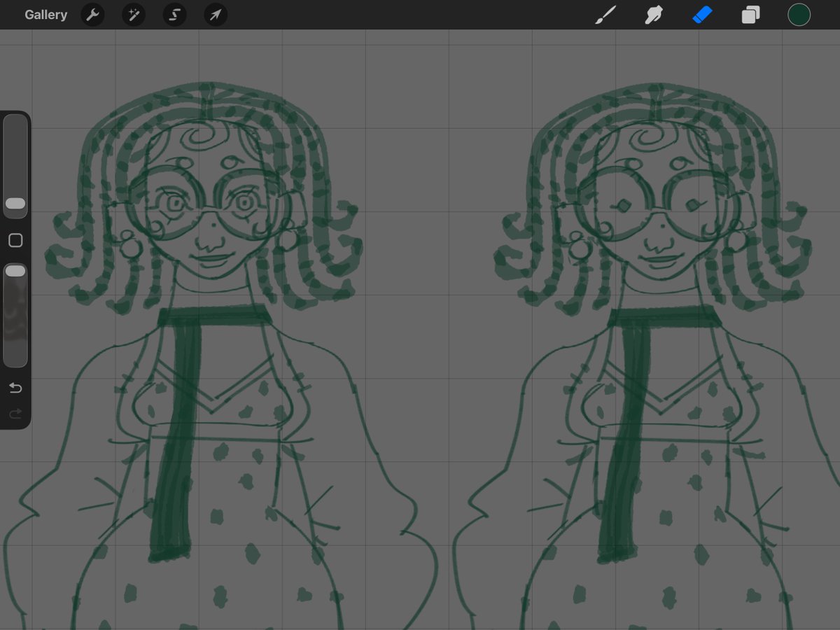Open the Layers panel
840x630 pixels.
pos(750,15)
